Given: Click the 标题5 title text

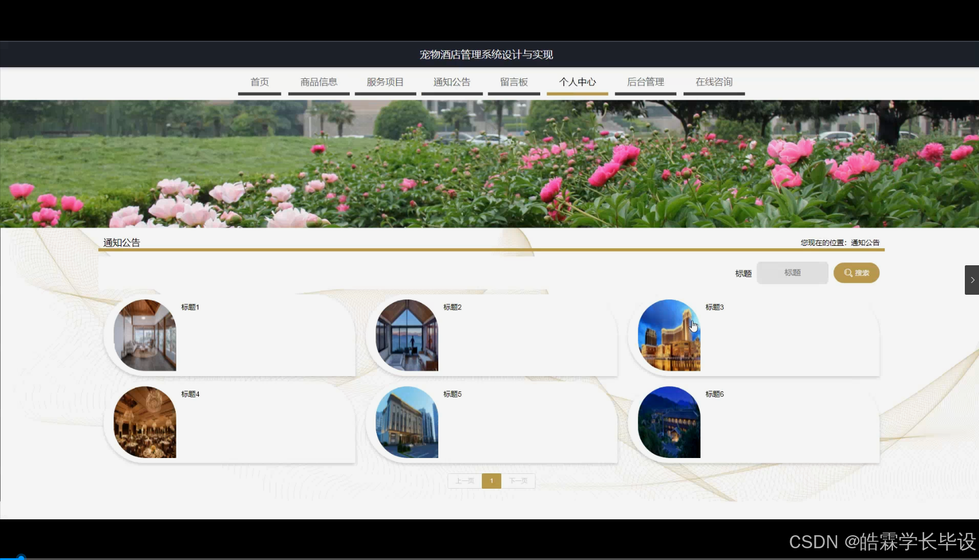Looking at the screenshot, I should 452,394.
